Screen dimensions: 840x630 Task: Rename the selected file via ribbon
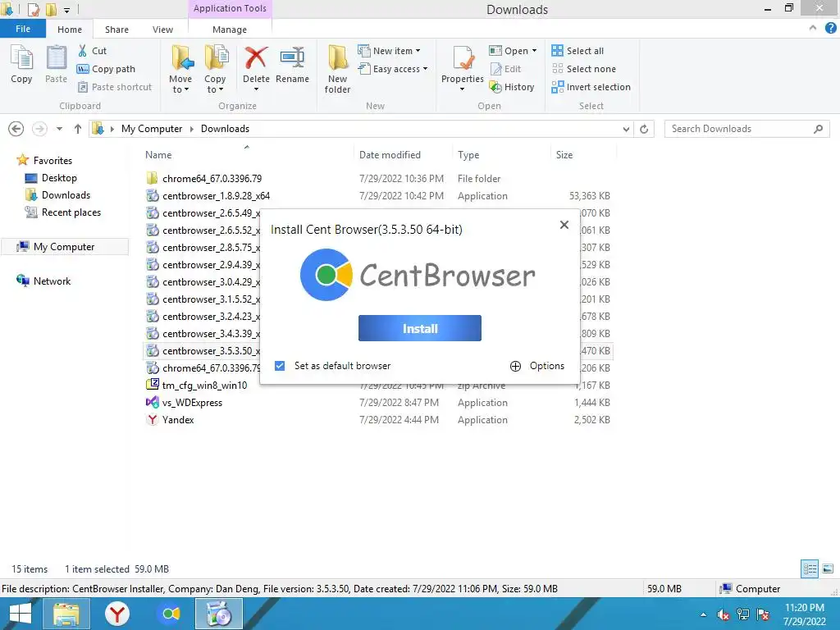tap(293, 64)
